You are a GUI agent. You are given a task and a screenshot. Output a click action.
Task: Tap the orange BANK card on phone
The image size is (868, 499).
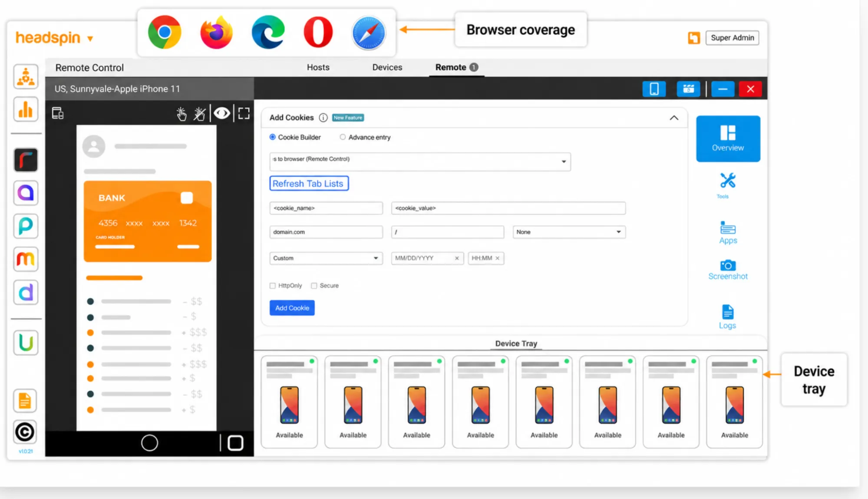coord(148,221)
